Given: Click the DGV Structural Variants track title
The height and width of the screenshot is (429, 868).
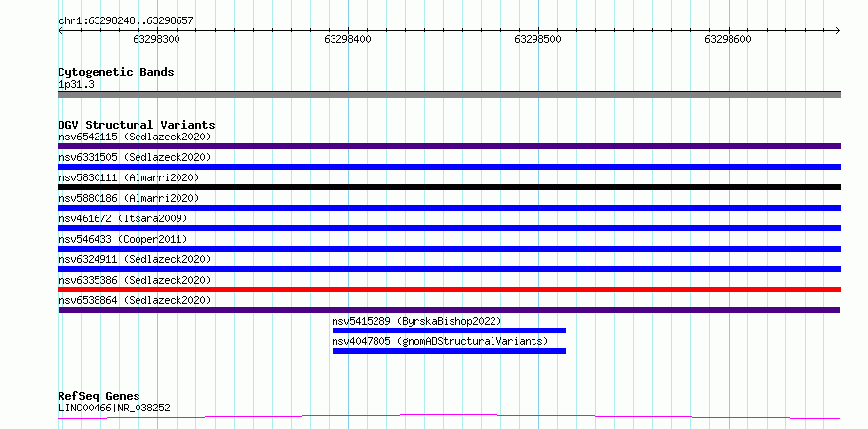Looking at the screenshot, I should pyautogui.click(x=137, y=125).
